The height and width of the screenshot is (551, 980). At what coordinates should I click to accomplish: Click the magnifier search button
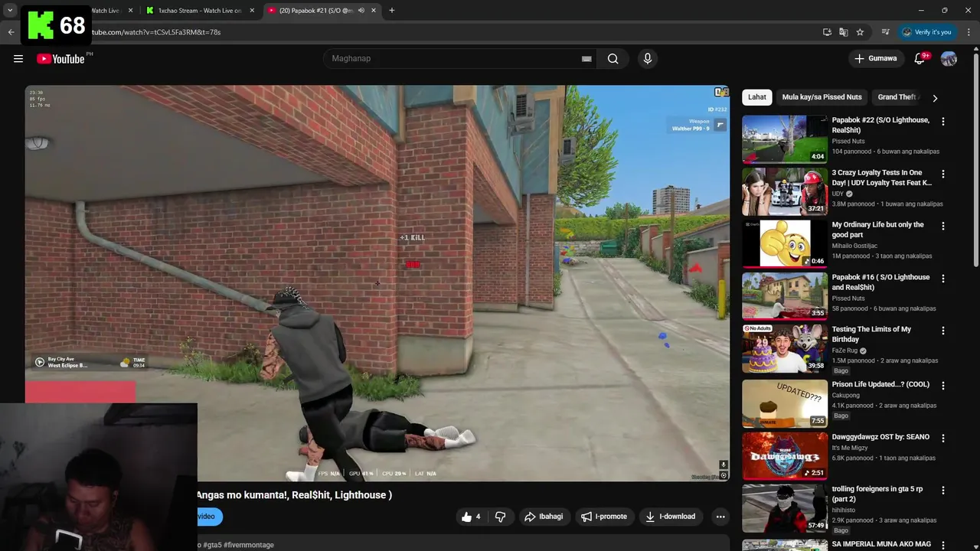pyautogui.click(x=612, y=59)
